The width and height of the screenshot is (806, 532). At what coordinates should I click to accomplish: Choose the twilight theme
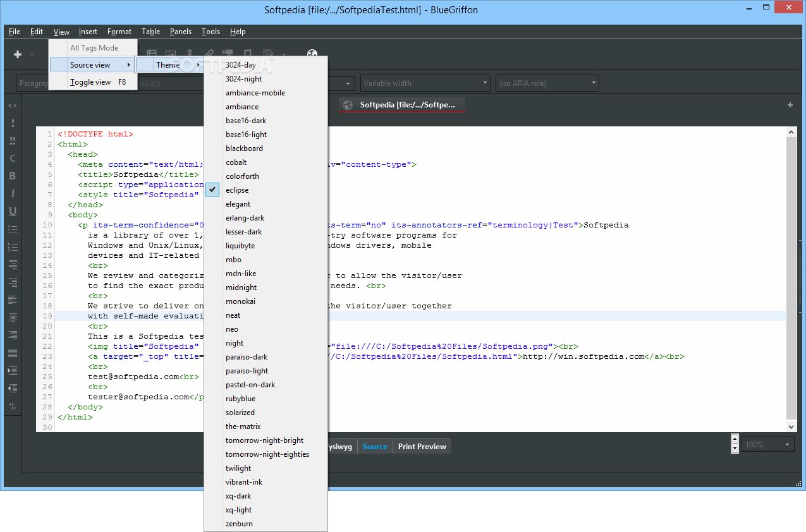point(266,468)
